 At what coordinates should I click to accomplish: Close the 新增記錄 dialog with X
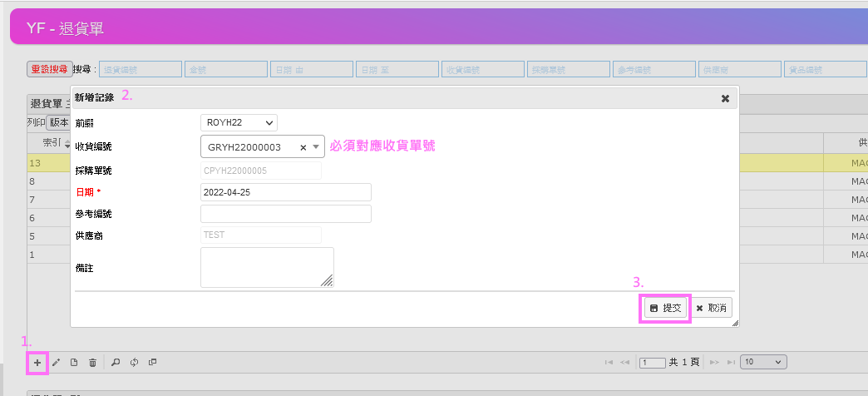[x=725, y=99]
